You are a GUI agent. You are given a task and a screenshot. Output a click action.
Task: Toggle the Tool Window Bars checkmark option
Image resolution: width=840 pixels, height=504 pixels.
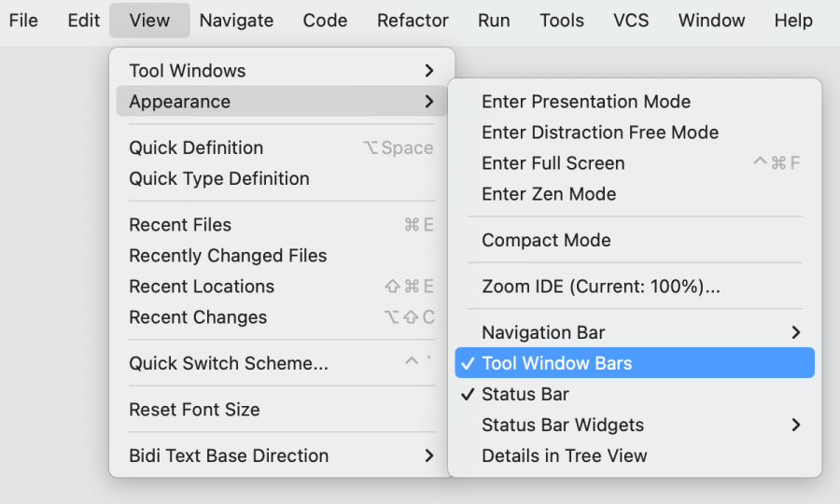(556, 363)
